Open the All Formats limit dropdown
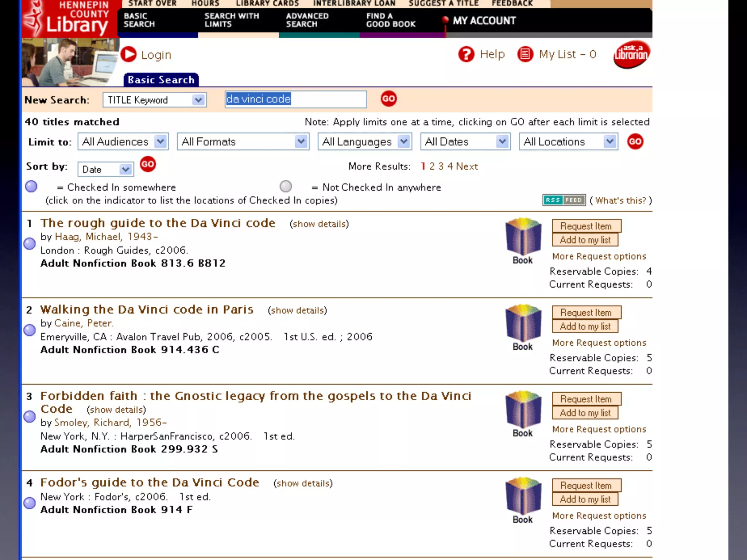 [301, 141]
